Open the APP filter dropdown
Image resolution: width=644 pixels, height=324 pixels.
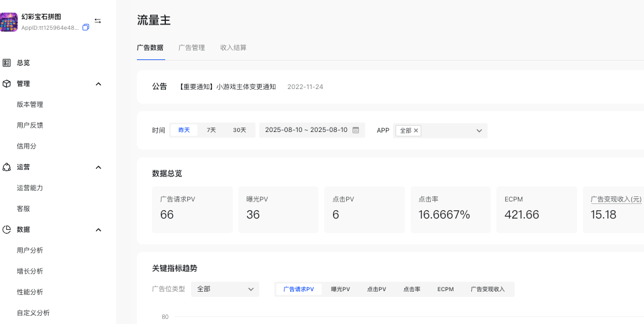479,131
